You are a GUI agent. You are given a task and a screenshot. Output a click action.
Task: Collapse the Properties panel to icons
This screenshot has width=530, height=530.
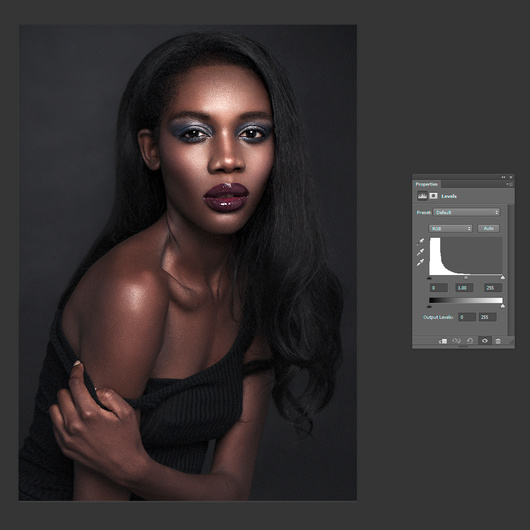(x=503, y=177)
